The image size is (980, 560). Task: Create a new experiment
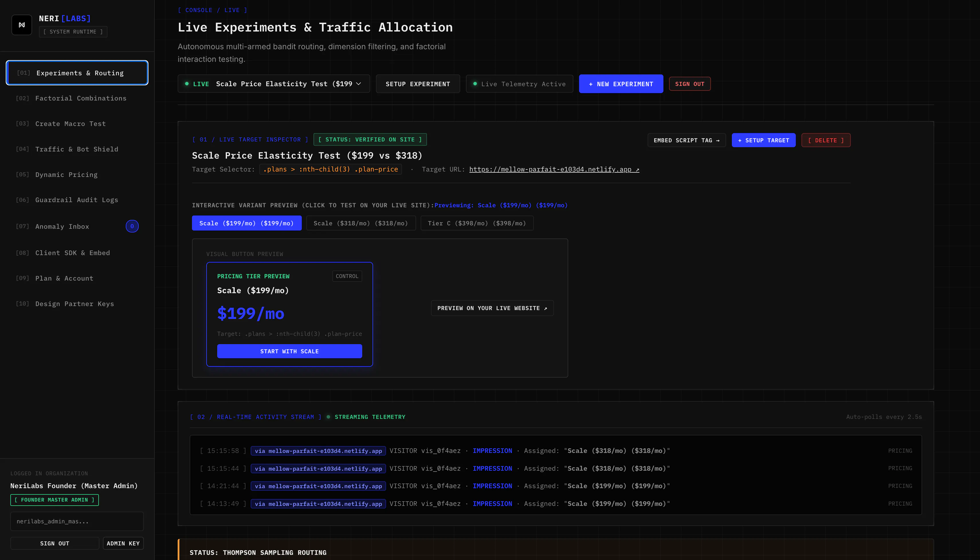click(621, 84)
